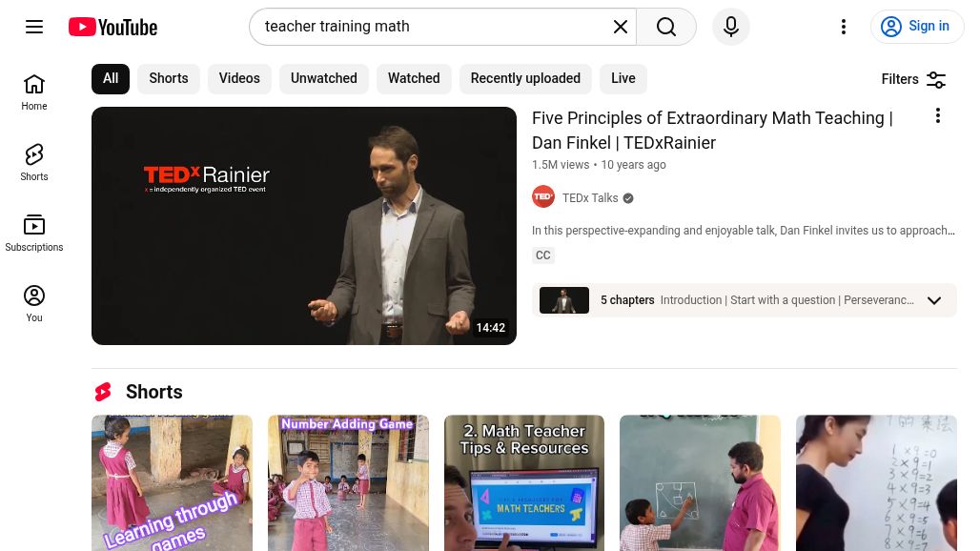Open the settings three-dot menu in header
The height and width of the screenshot is (551, 980).
coord(844,27)
